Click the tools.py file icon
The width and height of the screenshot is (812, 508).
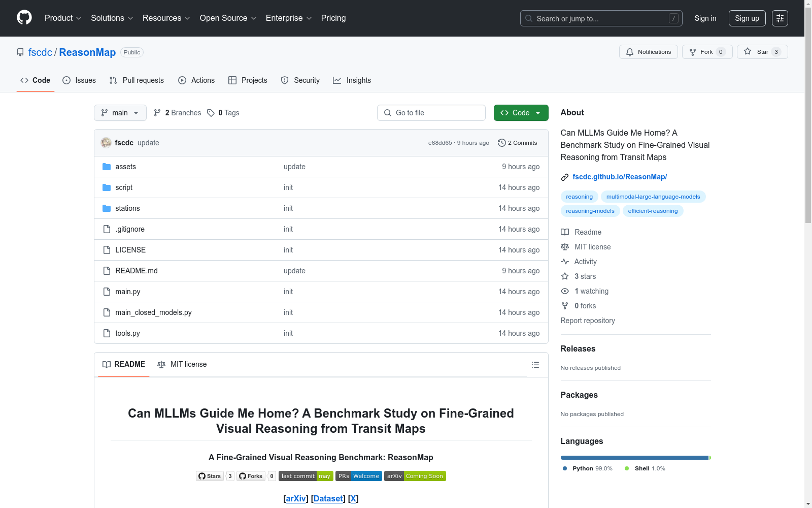tap(107, 333)
